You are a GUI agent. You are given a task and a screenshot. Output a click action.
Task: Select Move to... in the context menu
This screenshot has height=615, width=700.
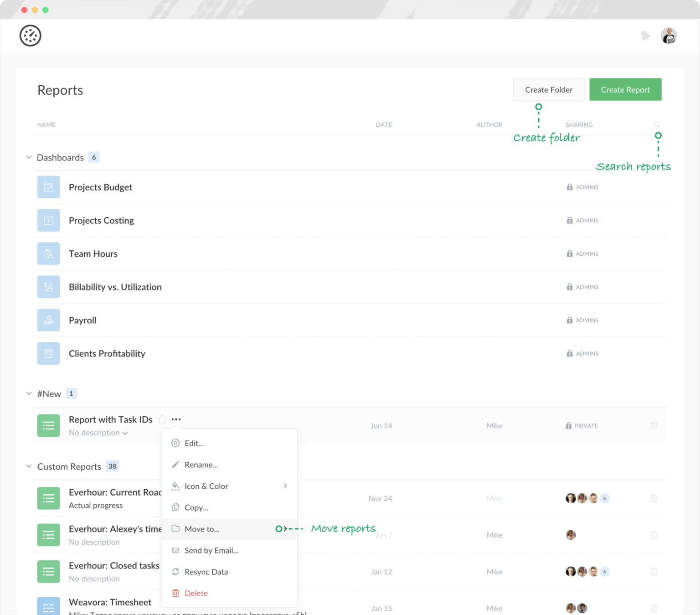pyautogui.click(x=202, y=529)
